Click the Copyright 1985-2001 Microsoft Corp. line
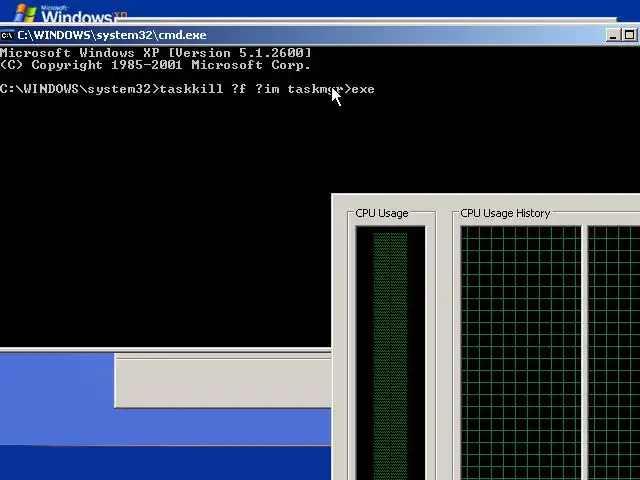 click(x=156, y=65)
